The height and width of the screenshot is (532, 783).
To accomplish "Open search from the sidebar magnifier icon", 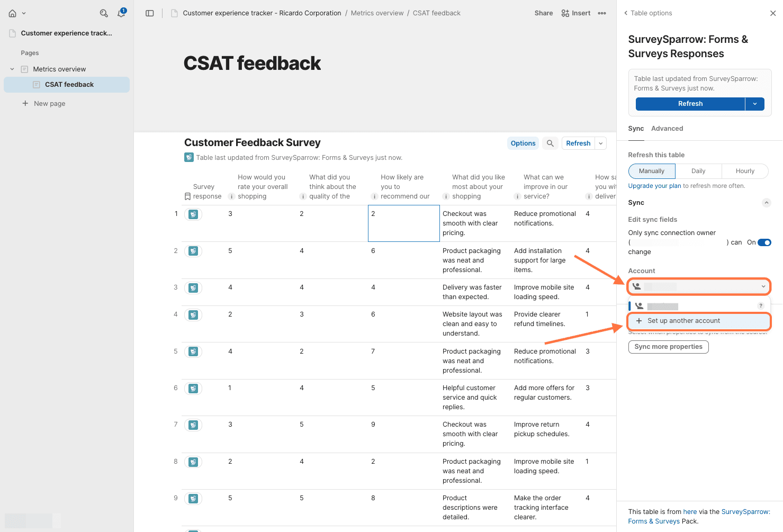I will coord(104,13).
